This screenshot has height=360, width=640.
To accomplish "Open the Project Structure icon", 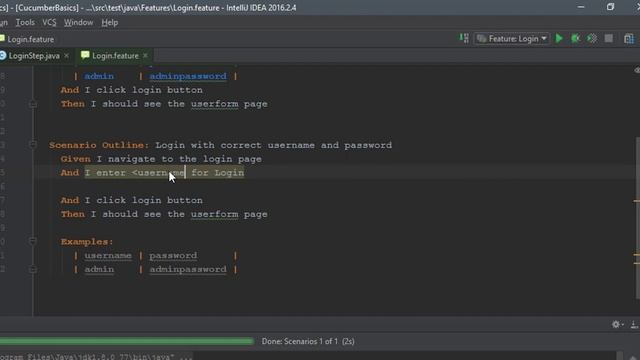I will [x=629, y=39].
